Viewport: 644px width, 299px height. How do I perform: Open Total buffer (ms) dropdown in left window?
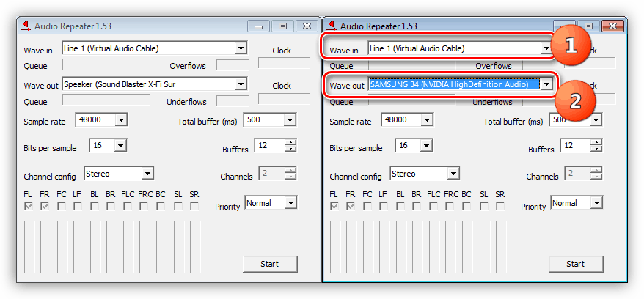click(290, 119)
